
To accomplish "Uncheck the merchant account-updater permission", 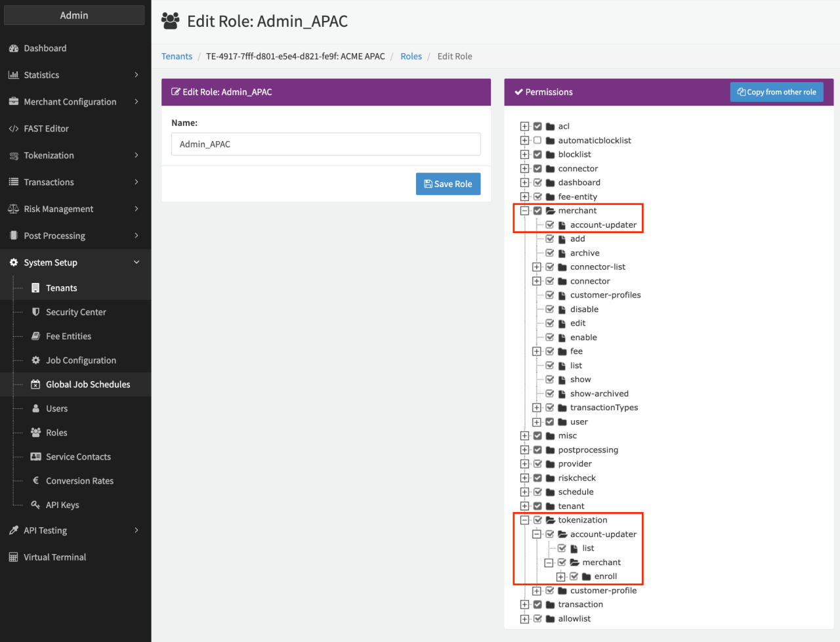I will pos(550,225).
